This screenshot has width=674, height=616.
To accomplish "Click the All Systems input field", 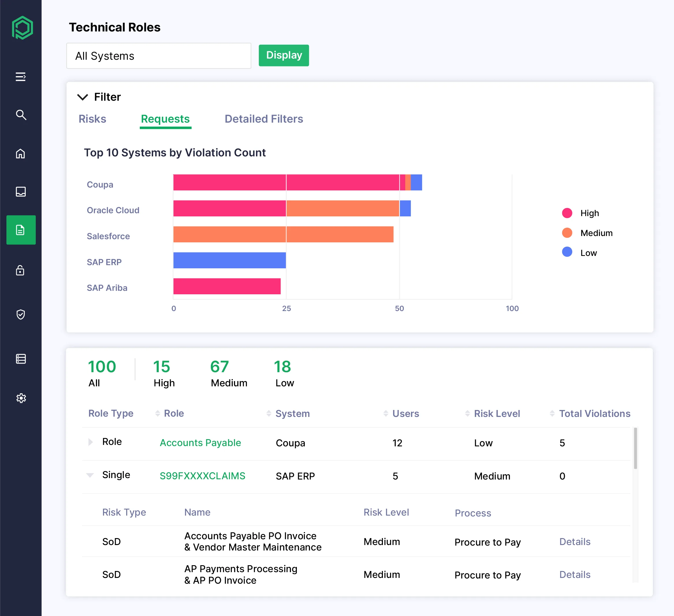I will [159, 55].
